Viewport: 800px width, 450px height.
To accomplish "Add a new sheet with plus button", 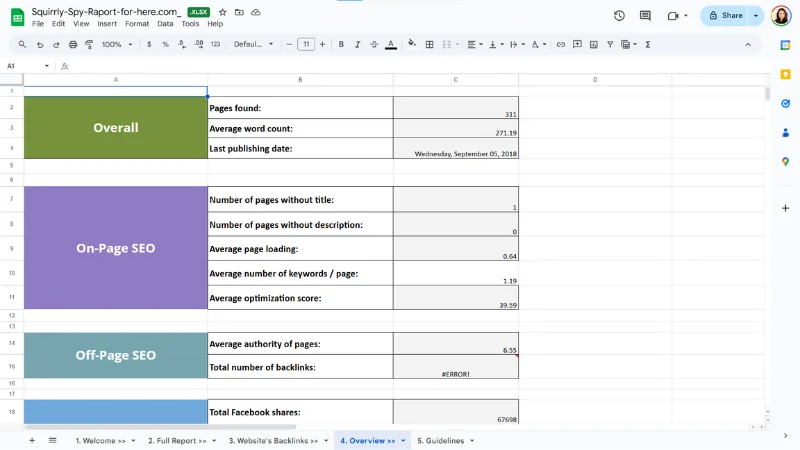I will click(x=31, y=440).
